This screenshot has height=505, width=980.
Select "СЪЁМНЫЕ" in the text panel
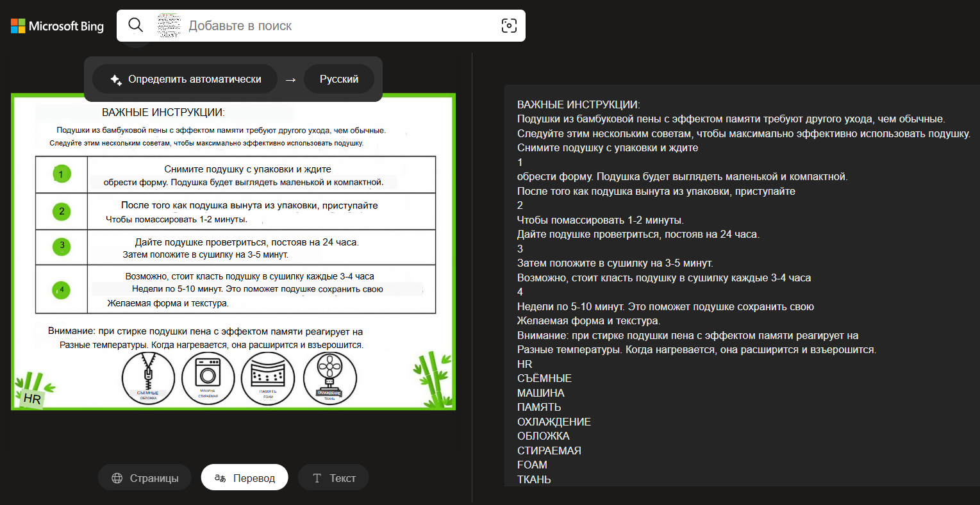(545, 379)
